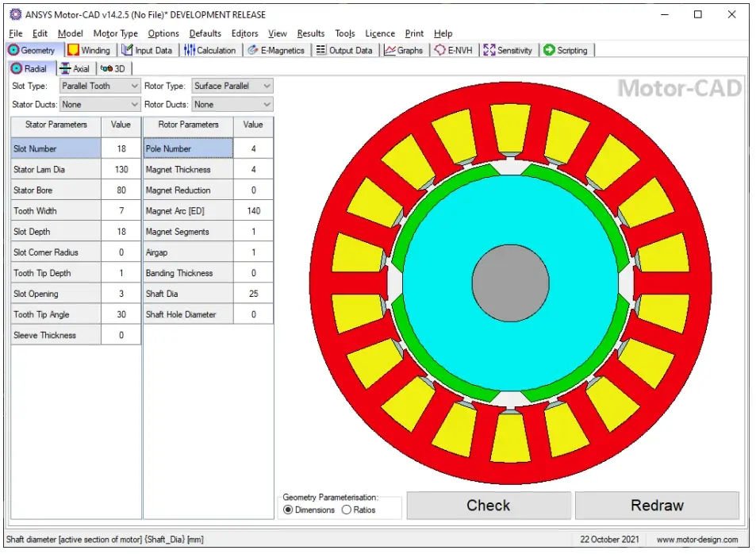Select the Magnet Segments parameter row
The width and height of the screenshot is (756, 554).
pyautogui.click(x=209, y=232)
